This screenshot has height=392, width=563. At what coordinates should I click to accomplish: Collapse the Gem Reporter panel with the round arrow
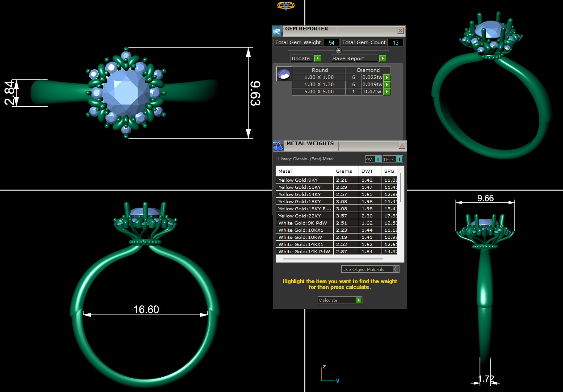338,50
